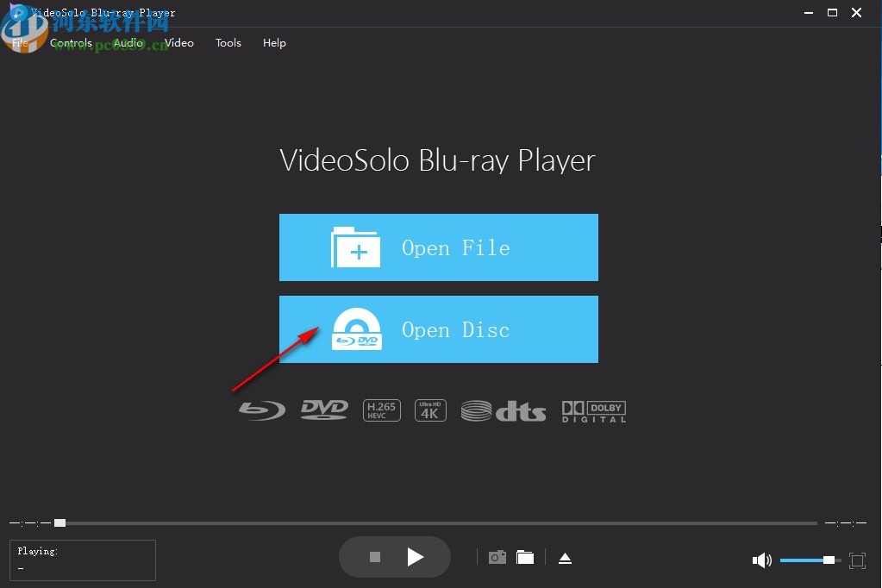
Task: Open the Audio menu
Action: 128,42
